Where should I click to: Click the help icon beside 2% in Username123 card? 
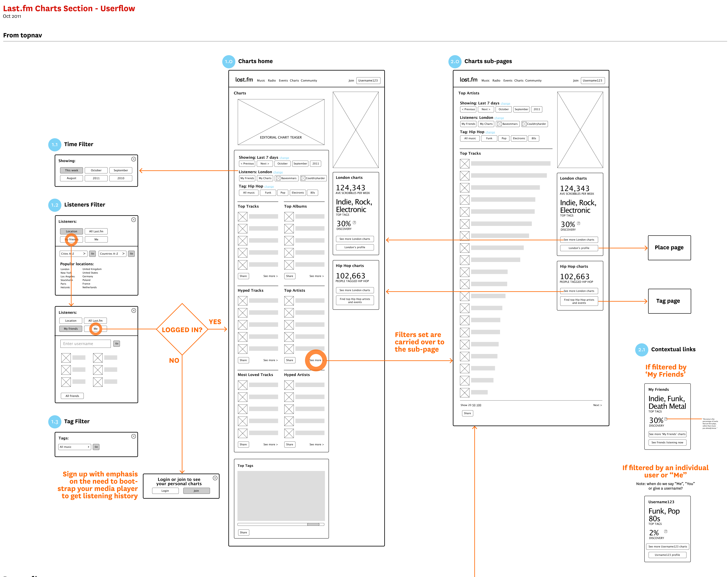pyautogui.click(x=665, y=531)
